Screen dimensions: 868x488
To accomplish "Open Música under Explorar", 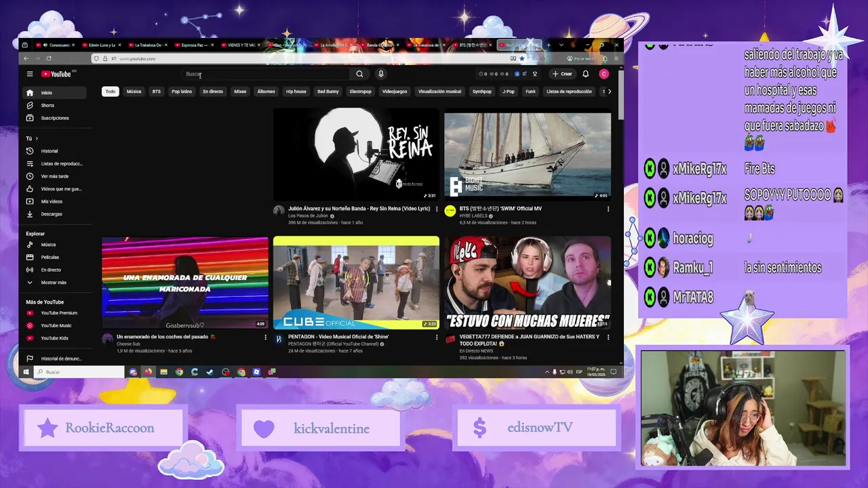I will 56,245.
